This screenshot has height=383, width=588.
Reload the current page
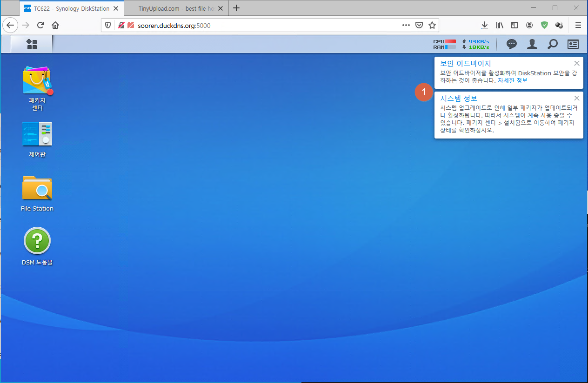(x=40, y=25)
